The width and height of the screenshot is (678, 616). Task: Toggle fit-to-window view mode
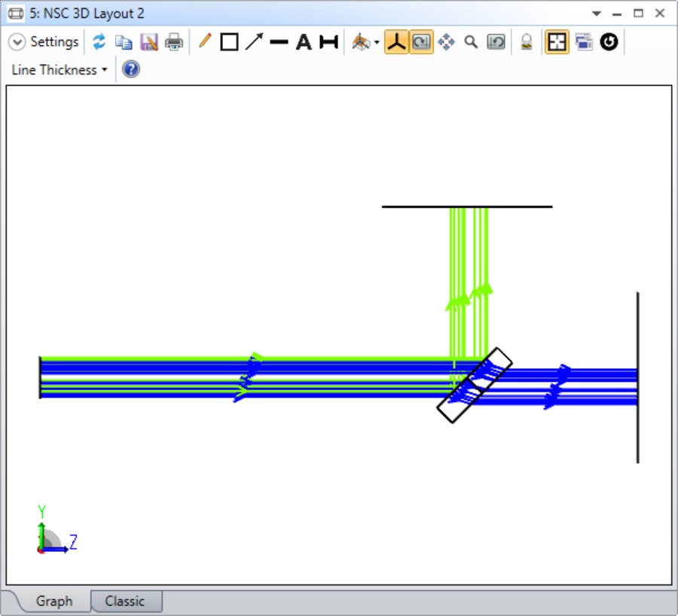coord(556,42)
